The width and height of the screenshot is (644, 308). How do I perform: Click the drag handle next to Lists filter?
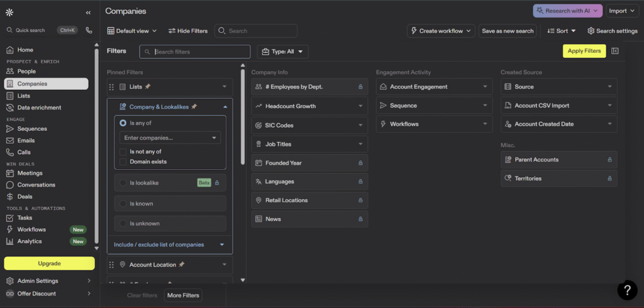coord(112,87)
